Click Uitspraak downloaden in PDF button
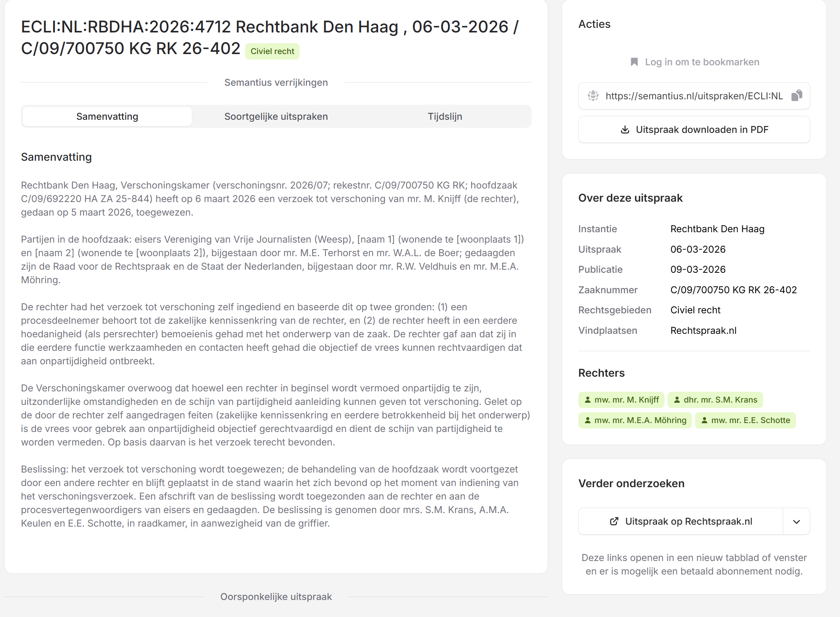 click(x=694, y=129)
